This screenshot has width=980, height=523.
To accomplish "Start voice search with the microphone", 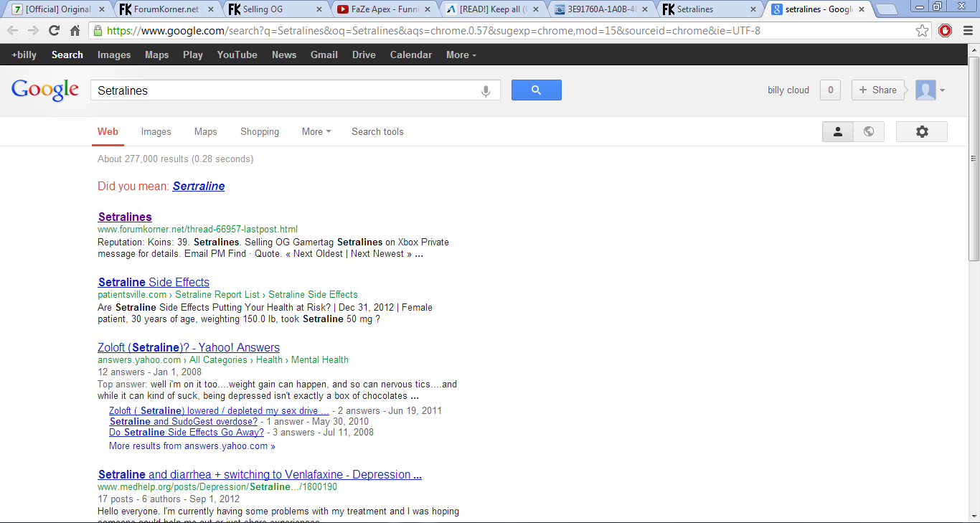I will point(486,90).
